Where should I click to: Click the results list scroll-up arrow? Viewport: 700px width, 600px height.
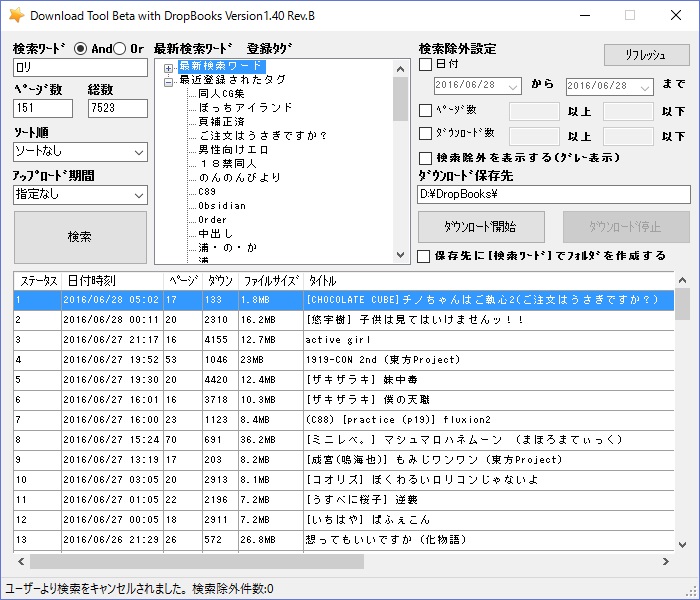coord(682,280)
